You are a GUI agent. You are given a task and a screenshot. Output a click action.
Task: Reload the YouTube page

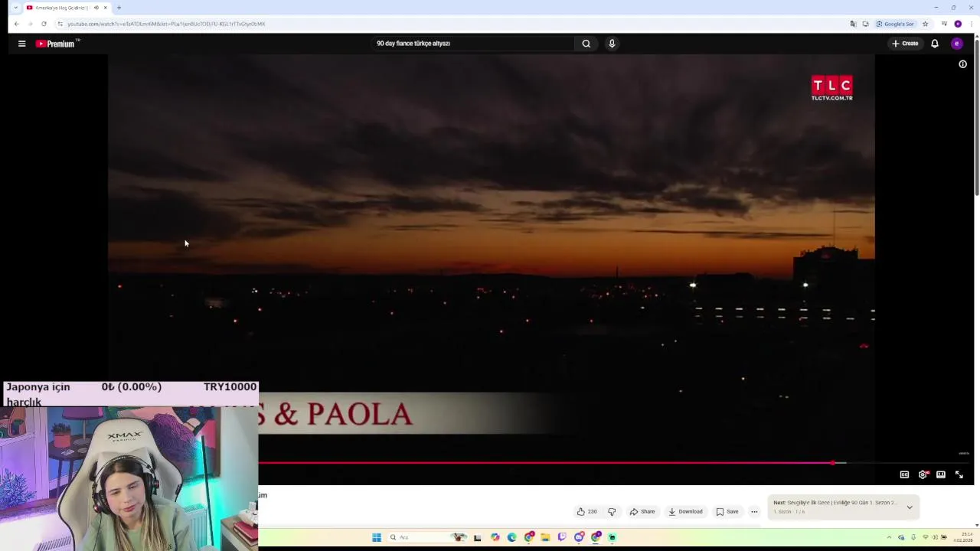44,24
